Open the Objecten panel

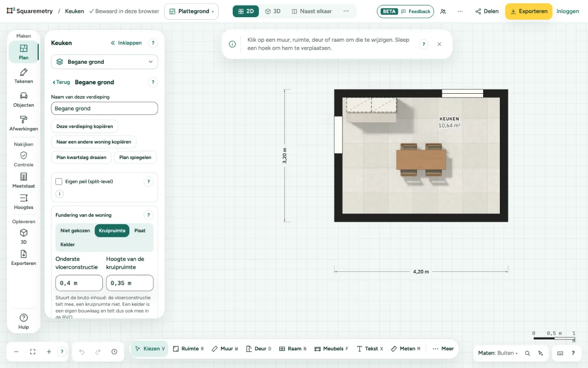pyautogui.click(x=24, y=100)
